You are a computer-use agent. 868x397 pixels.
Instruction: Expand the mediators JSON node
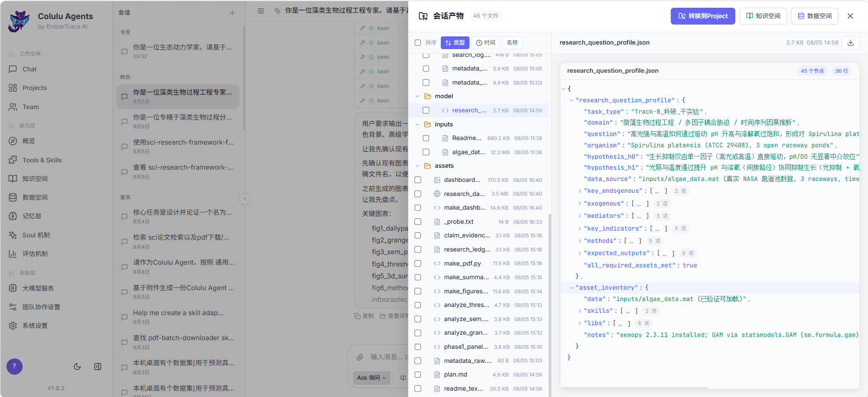click(x=579, y=216)
